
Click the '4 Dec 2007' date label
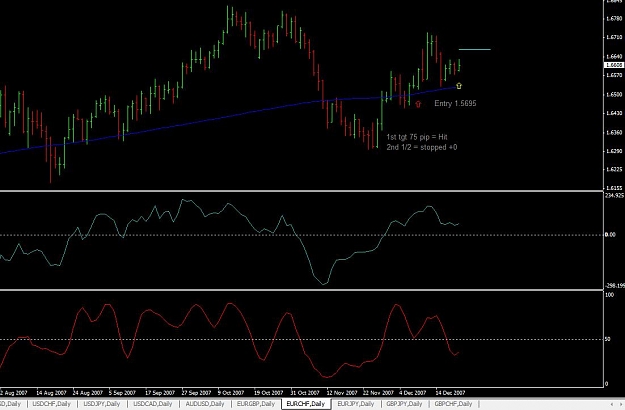point(413,393)
